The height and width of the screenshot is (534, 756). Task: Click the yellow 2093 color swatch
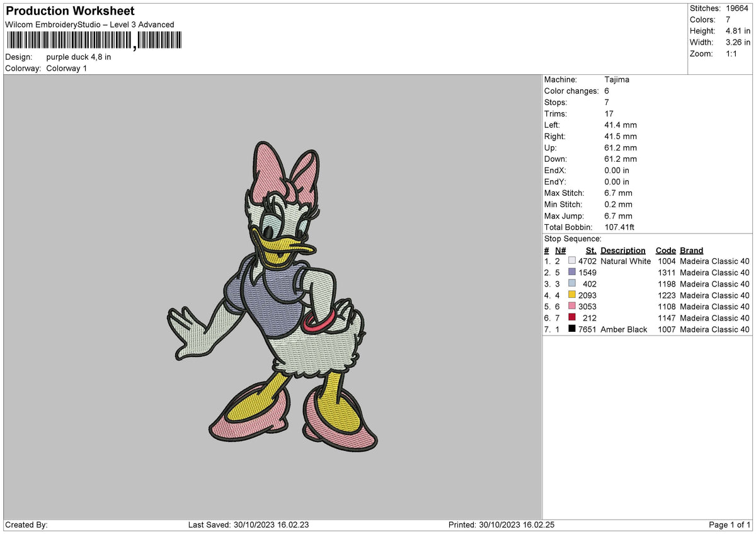572,295
